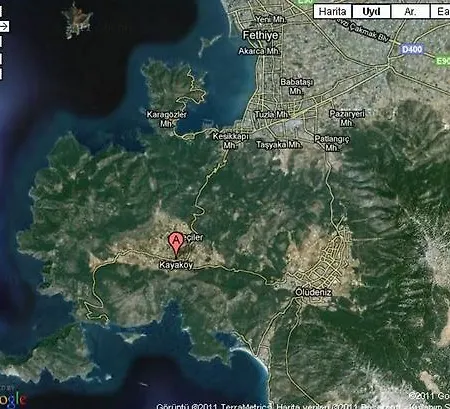Open the Earth view tab
This screenshot has width=450, height=409.
pyautogui.click(x=440, y=12)
